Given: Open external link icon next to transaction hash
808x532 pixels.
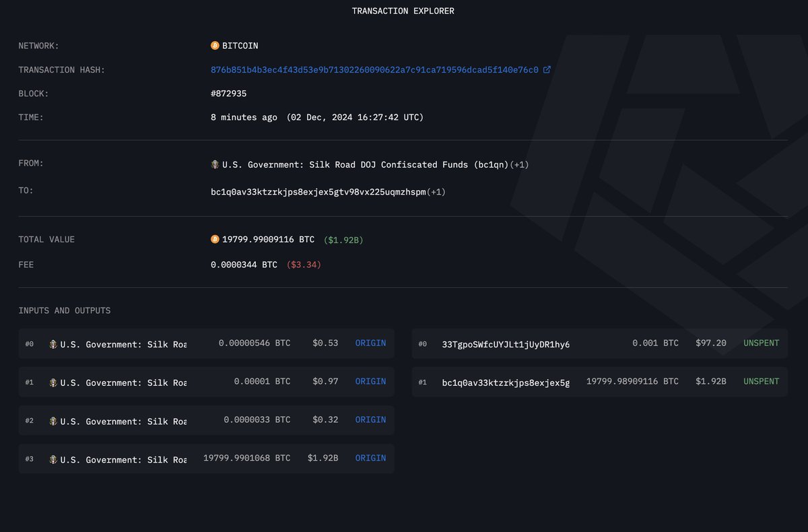Looking at the screenshot, I should tap(547, 69).
